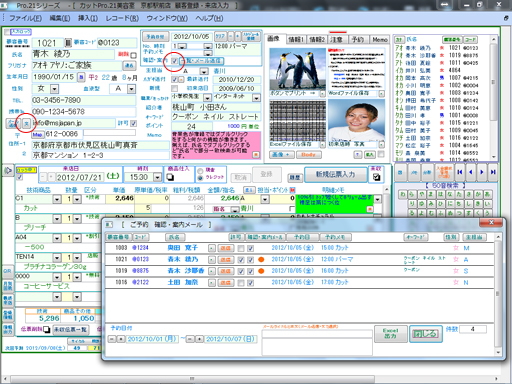Open the reservation No. dropdown

click(x=182, y=46)
